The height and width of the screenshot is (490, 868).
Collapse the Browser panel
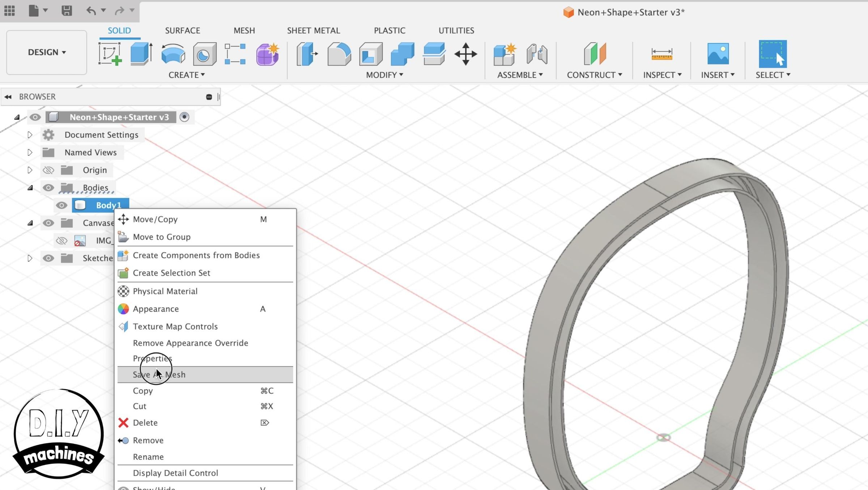point(8,96)
